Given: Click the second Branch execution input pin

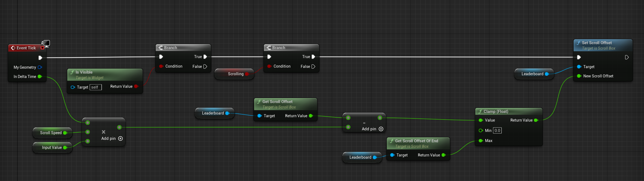Looking at the screenshot, I should coord(269,57).
